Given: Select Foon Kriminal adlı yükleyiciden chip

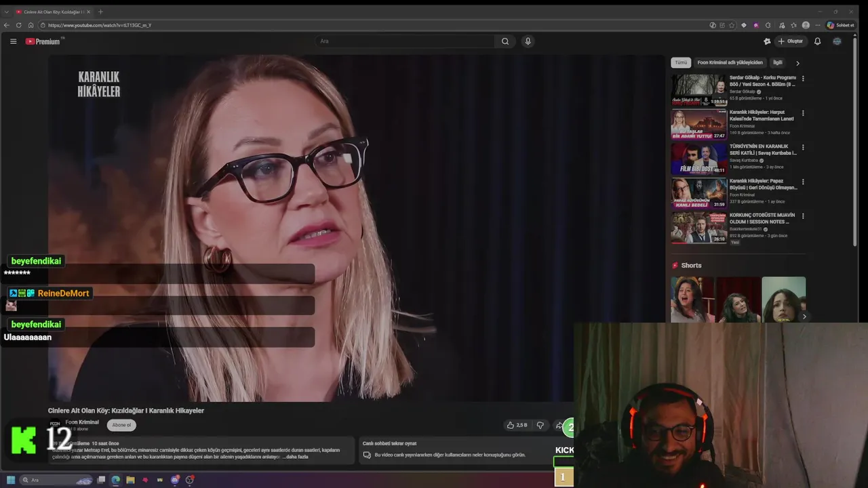Looking at the screenshot, I should [730, 62].
